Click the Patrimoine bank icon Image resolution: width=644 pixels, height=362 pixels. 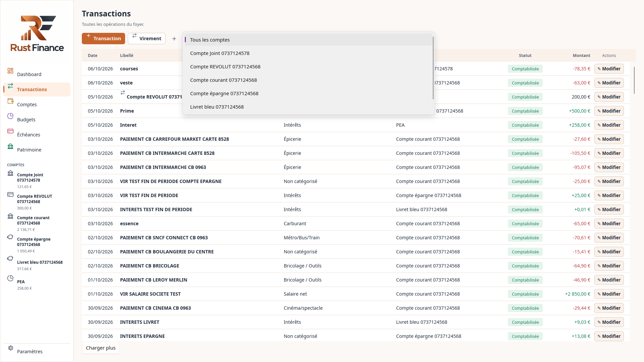coord(10,146)
